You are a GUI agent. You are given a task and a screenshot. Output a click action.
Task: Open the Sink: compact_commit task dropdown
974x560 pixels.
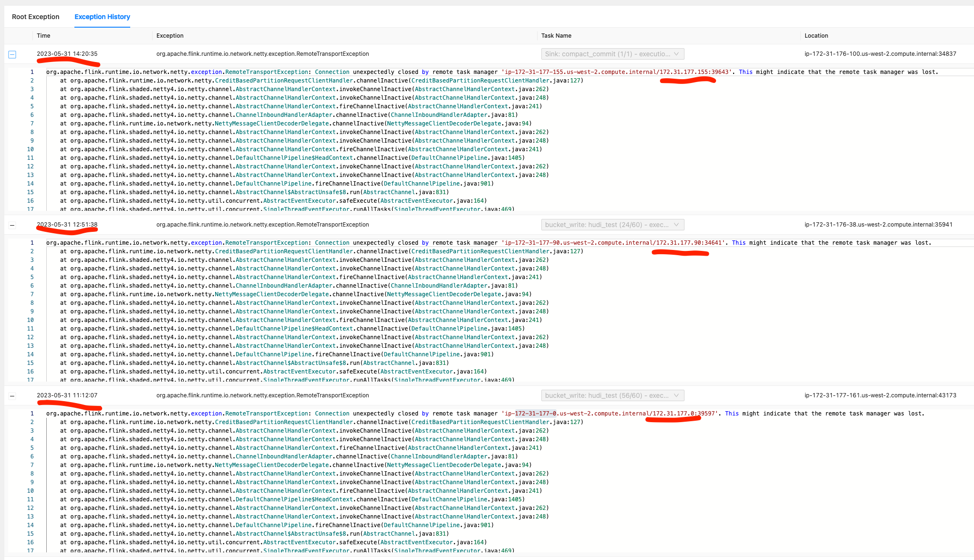[x=607, y=54]
